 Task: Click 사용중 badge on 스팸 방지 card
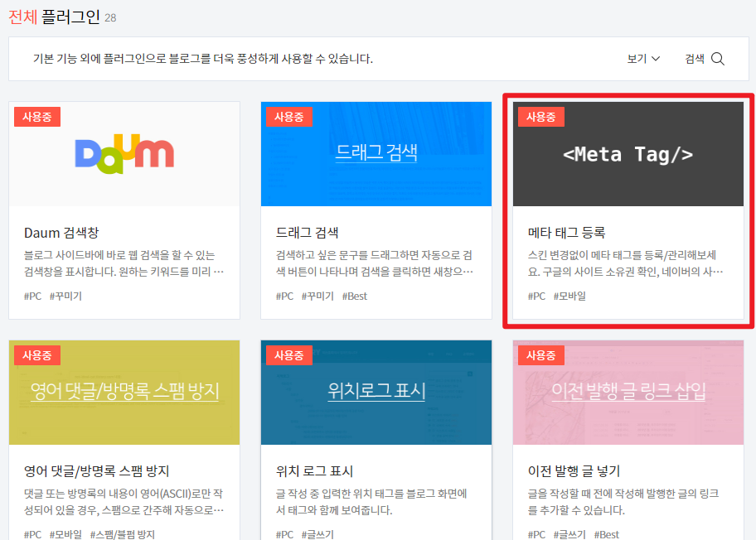click(x=37, y=355)
